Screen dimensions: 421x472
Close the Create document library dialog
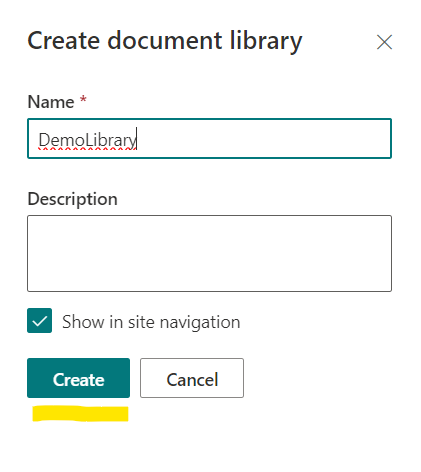[x=384, y=42]
